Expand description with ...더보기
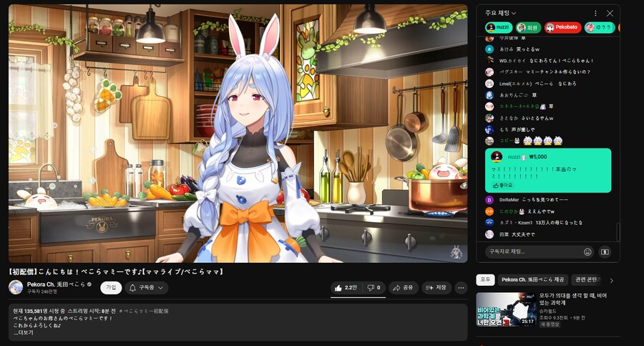644x346 pixels. 24,332
